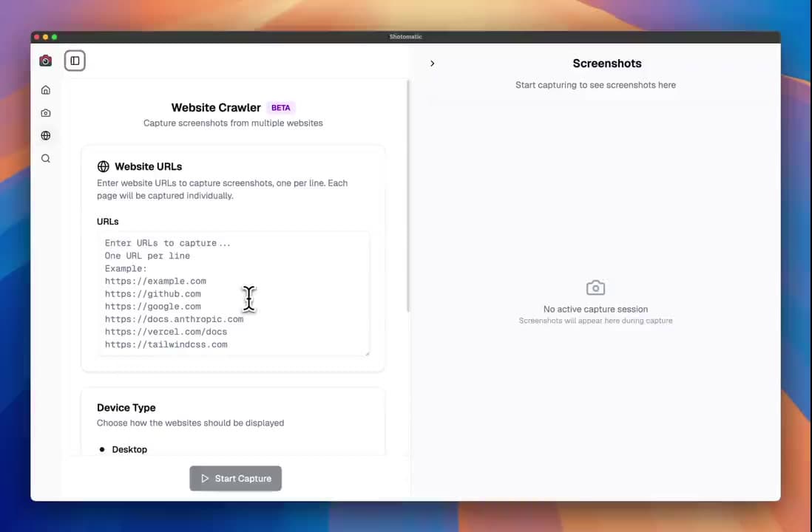Minimize the Shotomatic window with the yellow button
Viewport: 812px width, 532px height.
[x=45, y=36]
